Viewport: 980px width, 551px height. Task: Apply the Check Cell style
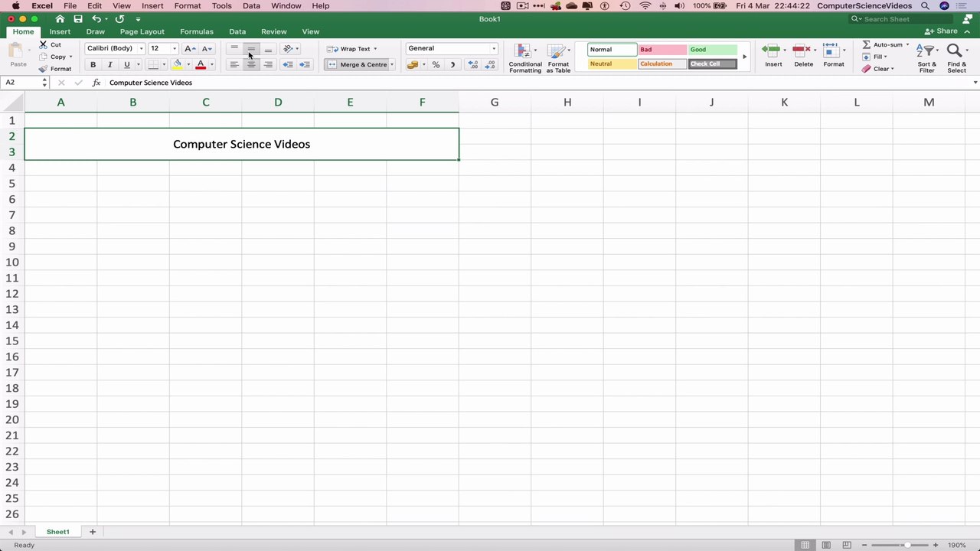tap(713, 64)
